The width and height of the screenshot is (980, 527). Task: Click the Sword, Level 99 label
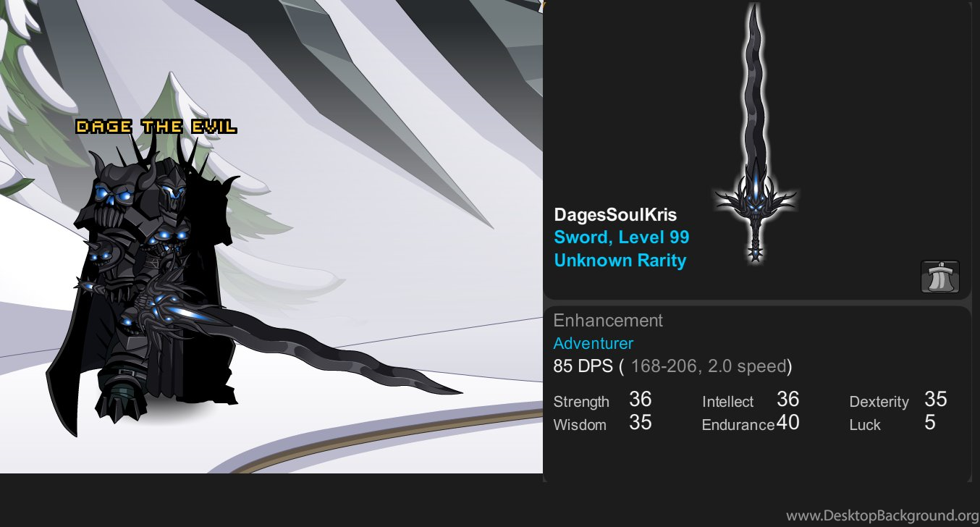point(621,237)
